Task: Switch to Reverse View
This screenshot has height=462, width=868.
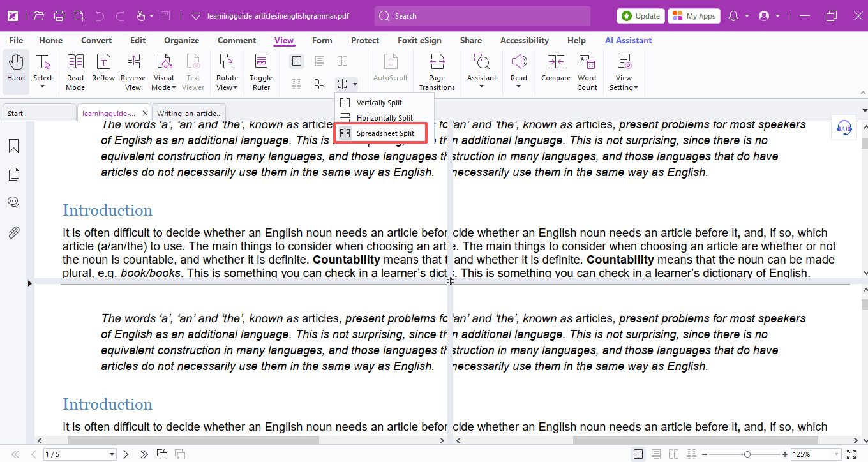Action: tap(133, 72)
